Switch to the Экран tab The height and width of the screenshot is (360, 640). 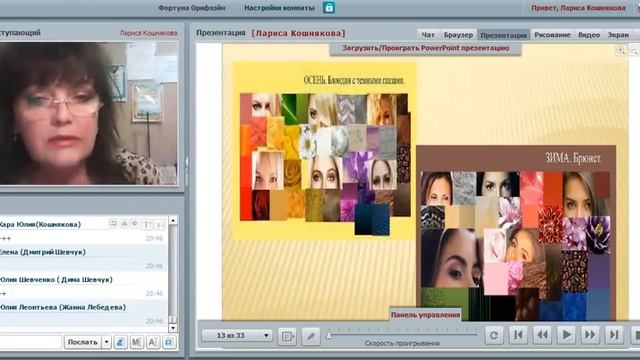(618, 35)
